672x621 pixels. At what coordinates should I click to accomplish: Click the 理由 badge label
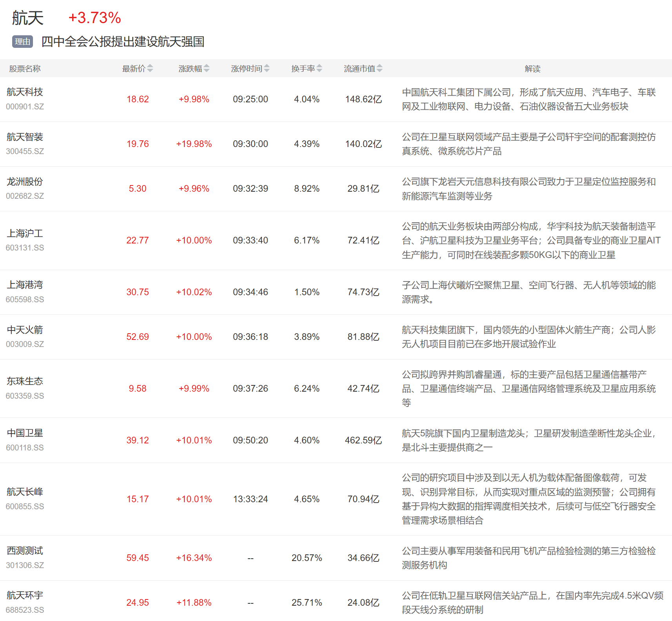22,42
